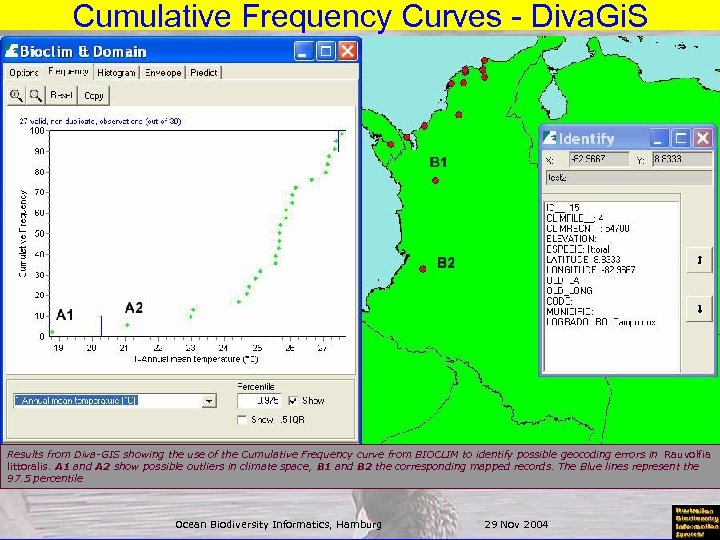The height and width of the screenshot is (540, 720).
Task: Select the Frequency tab
Action: pyautogui.click(x=68, y=72)
